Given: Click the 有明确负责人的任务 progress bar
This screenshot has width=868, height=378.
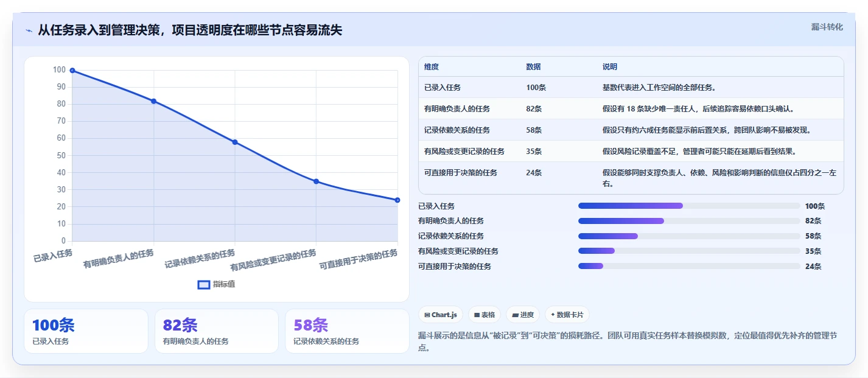Looking at the screenshot, I should click(x=689, y=221).
